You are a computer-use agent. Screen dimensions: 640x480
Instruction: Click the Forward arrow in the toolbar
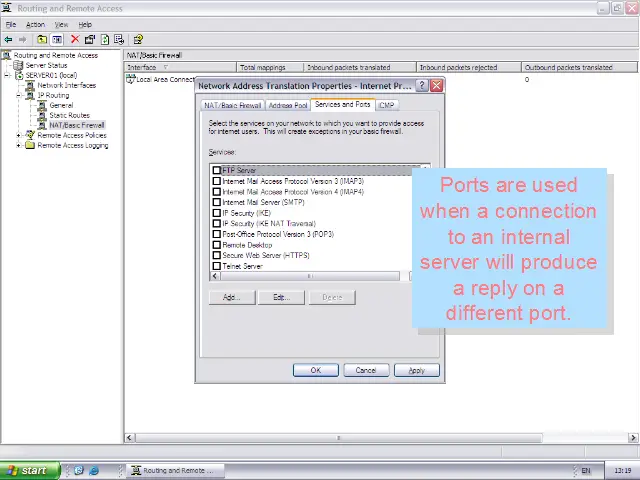pyautogui.click(x=22, y=40)
